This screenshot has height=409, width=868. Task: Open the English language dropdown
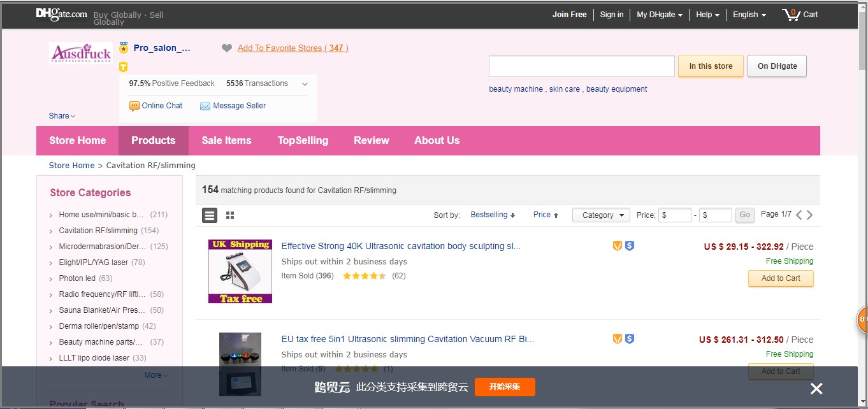point(749,15)
